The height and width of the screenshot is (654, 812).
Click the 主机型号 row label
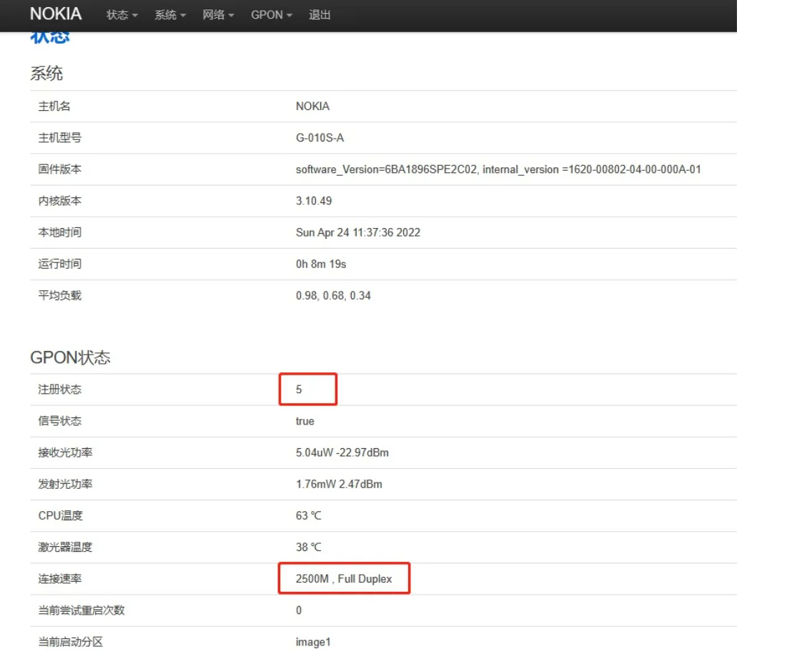(59, 138)
